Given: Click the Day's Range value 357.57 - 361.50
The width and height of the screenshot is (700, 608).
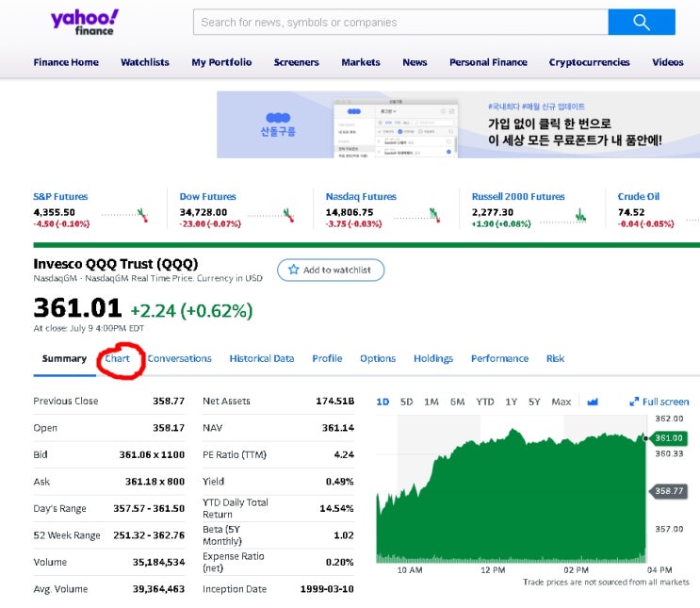Looking at the screenshot, I should 149,508.
